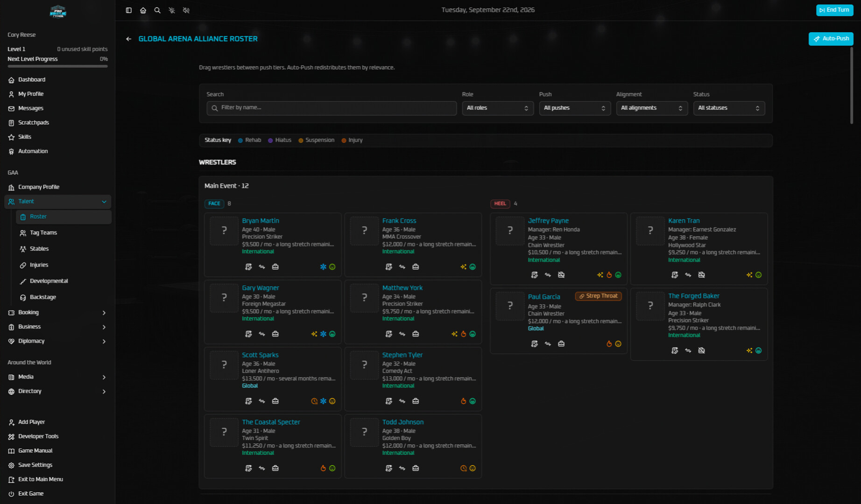Open the Status filter dropdown
The width and height of the screenshot is (861, 504).
[729, 108]
